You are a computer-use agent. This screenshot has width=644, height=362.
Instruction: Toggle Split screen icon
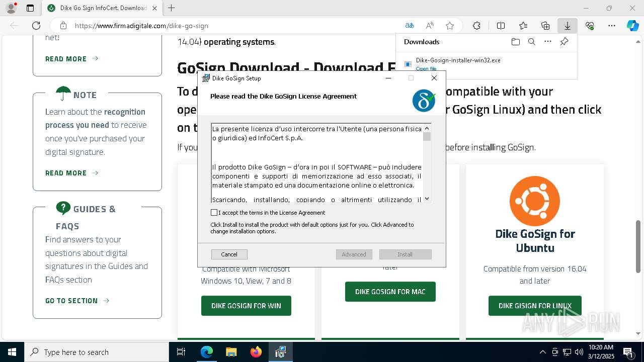(501, 26)
